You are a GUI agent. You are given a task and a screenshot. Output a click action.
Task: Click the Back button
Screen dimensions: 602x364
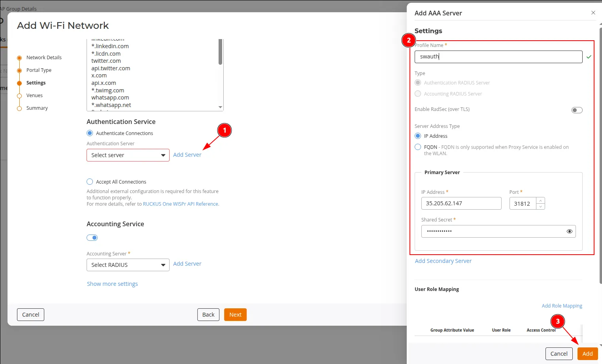point(208,315)
